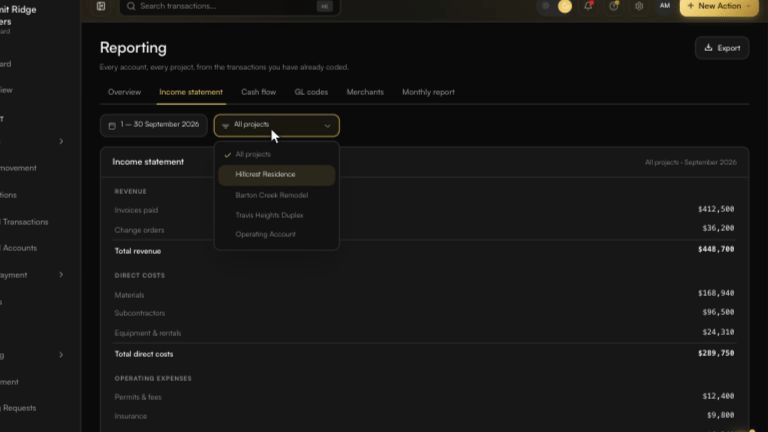Open Transactions in the sidebar
The width and height of the screenshot is (768, 432).
click(x=24, y=222)
